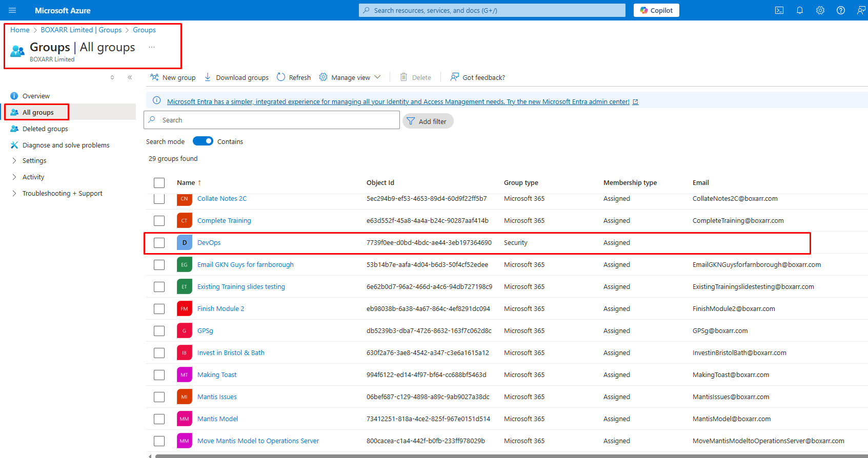Click the Microsoft Azure title in header
This screenshot has width=868, height=458.
[x=63, y=10]
